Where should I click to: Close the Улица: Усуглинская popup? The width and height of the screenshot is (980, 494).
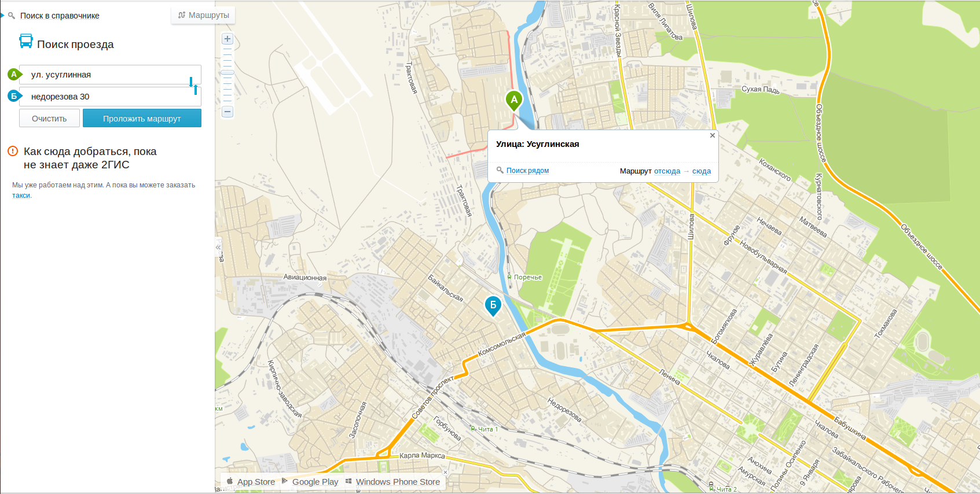(713, 135)
